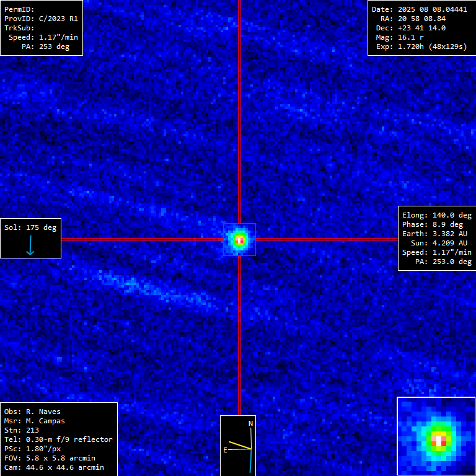Click the comet nucleus inside the red box
This screenshot has width=476, height=476.
239,240
